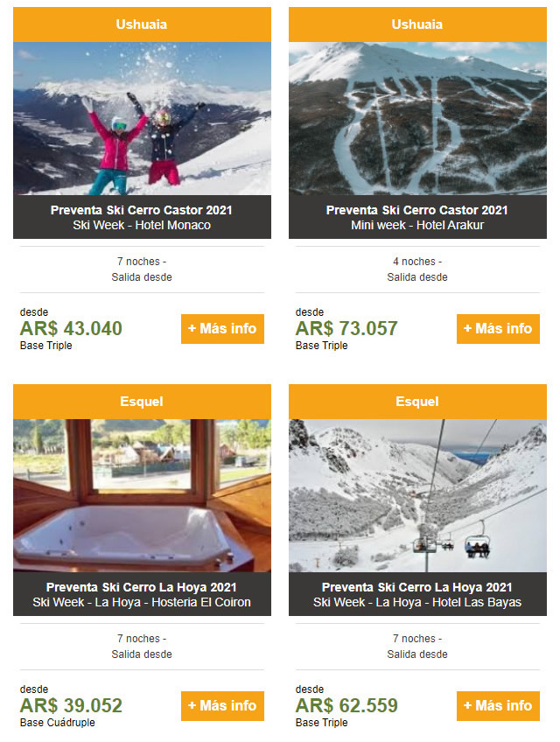
Task: Select the AR$ 73.057 price
Action: pyautogui.click(x=346, y=328)
